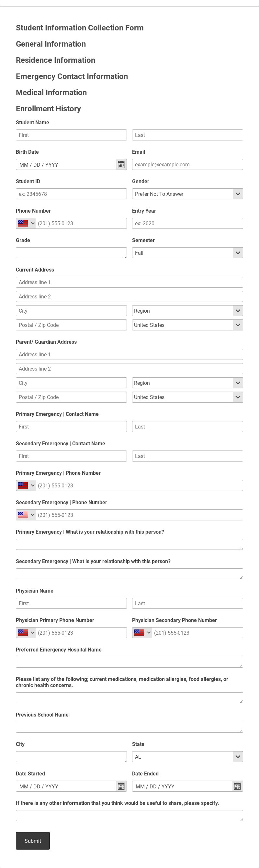Image resolution: width=259 pixels, height=868 pixels.
Task: Click the Student ID field
Action: (71, 194)
